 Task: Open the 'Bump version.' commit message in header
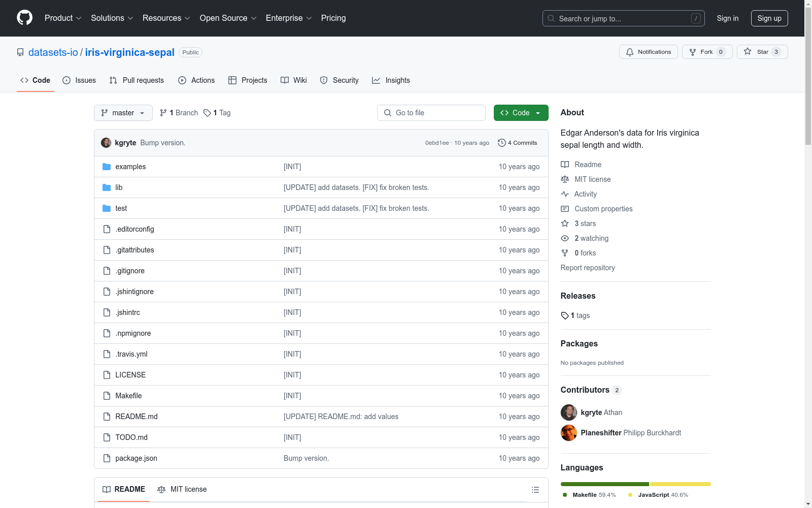point(163,143)
